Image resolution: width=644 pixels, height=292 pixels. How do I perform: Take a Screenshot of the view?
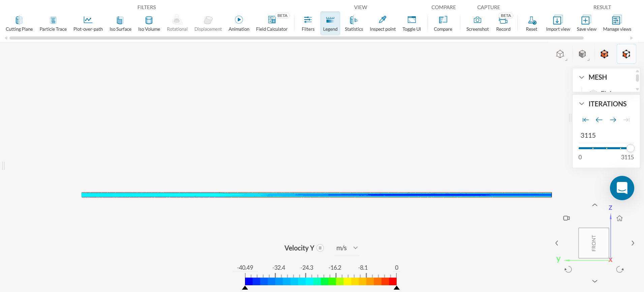point(478,24)
